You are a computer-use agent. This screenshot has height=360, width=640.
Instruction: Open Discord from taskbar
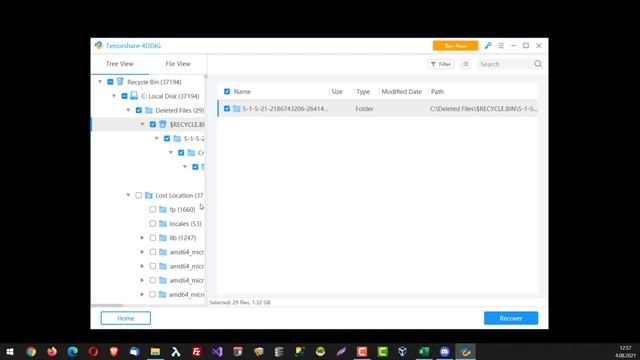(444, 351)
